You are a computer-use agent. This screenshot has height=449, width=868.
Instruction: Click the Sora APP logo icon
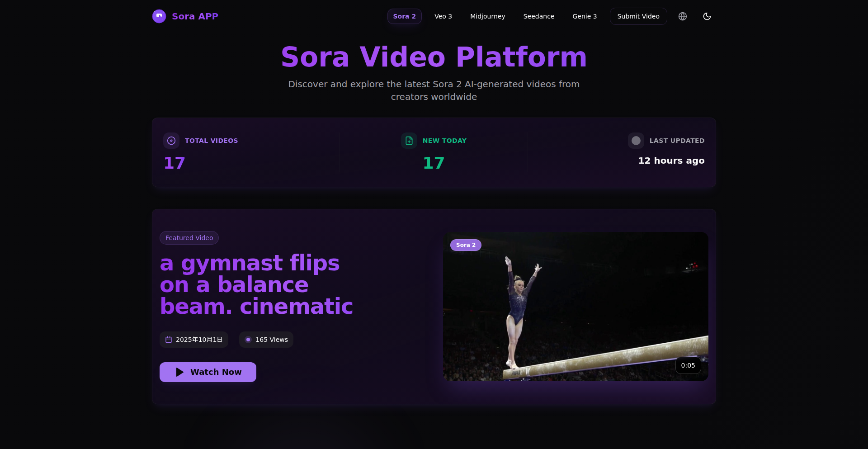[159, 16]
